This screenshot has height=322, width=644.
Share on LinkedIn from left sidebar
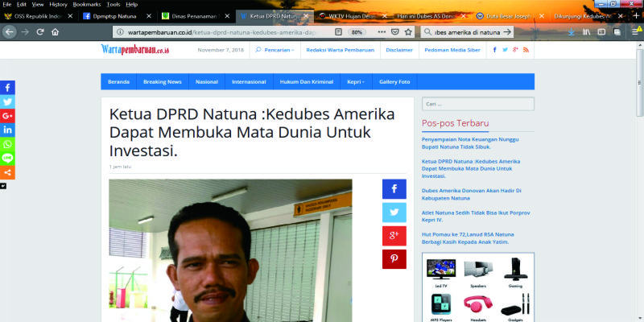click(x=7, y=130)
